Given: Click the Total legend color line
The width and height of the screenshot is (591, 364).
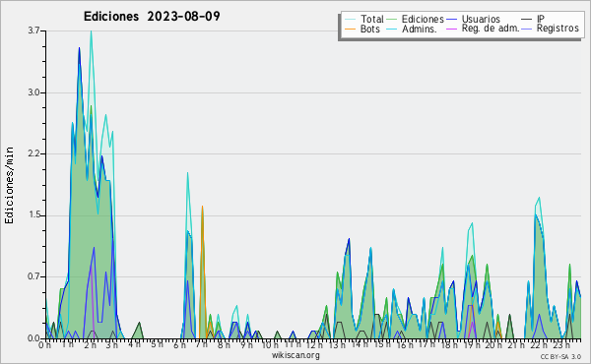Looking at the screenshot, I should pyautogui.click(x=350, y=19).
